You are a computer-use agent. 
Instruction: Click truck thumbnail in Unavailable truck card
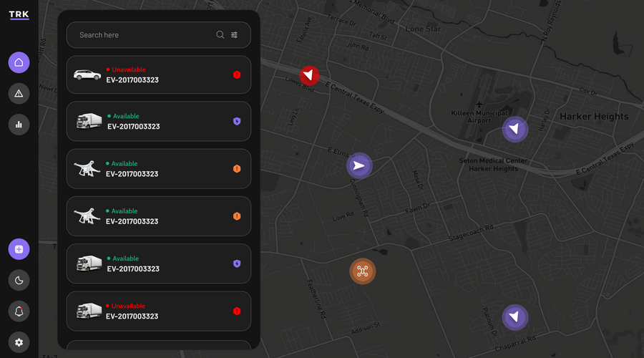coord(89,311)
